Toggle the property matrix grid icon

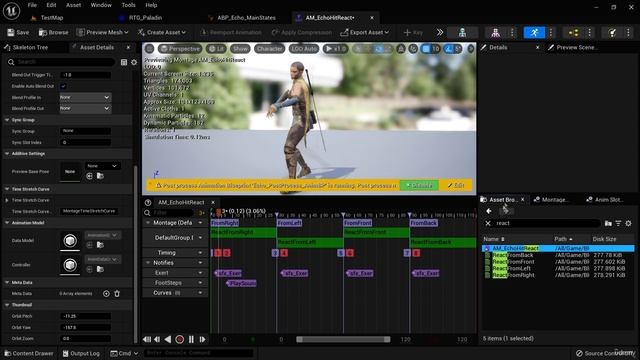pos(124,62)
